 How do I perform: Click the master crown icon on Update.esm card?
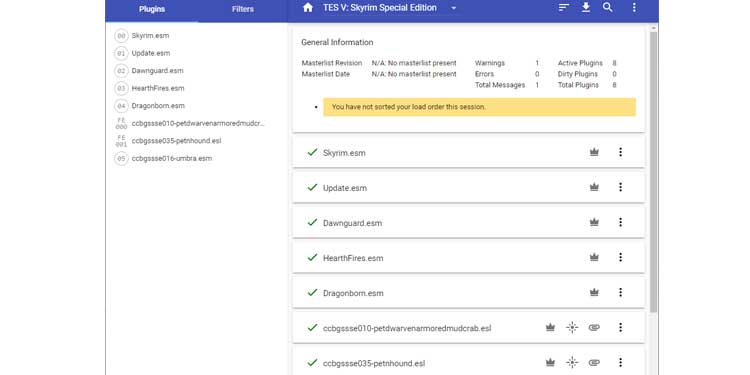(x=594, y=187)
